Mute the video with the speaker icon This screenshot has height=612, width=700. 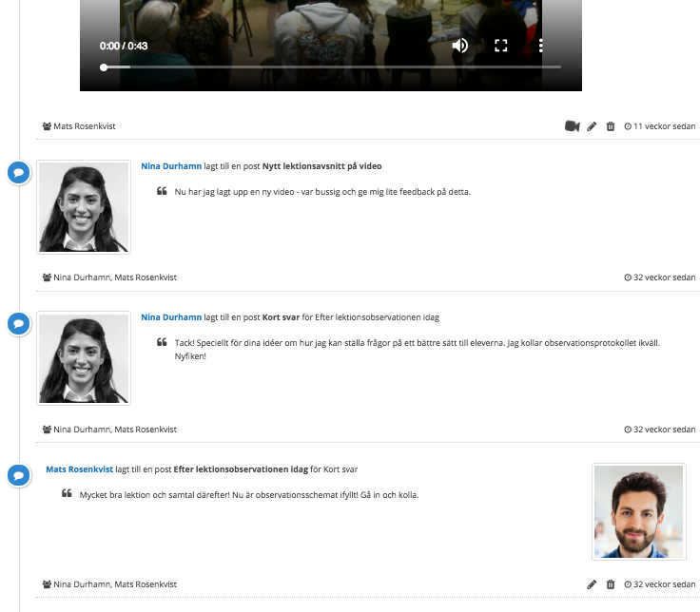459,46
